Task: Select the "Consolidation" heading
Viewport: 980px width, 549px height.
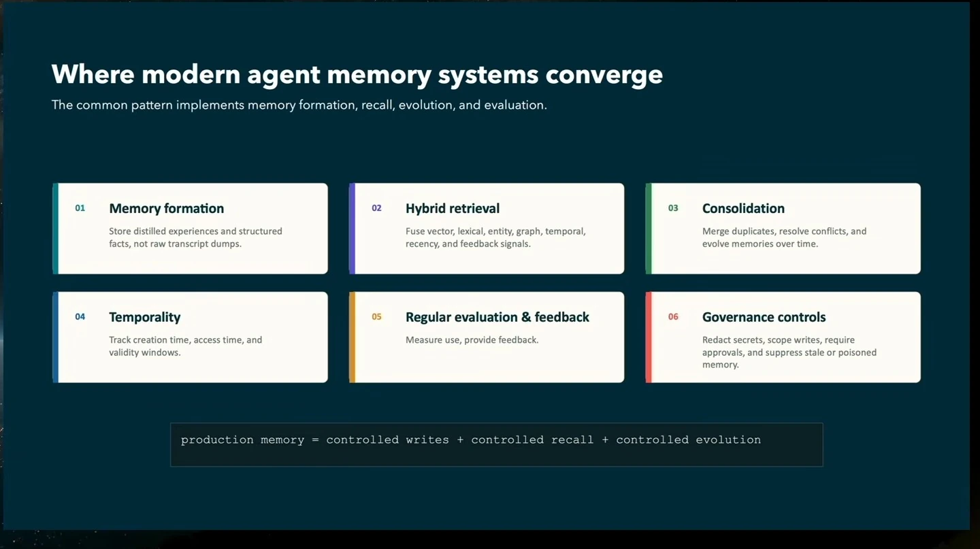Action: 743,208
